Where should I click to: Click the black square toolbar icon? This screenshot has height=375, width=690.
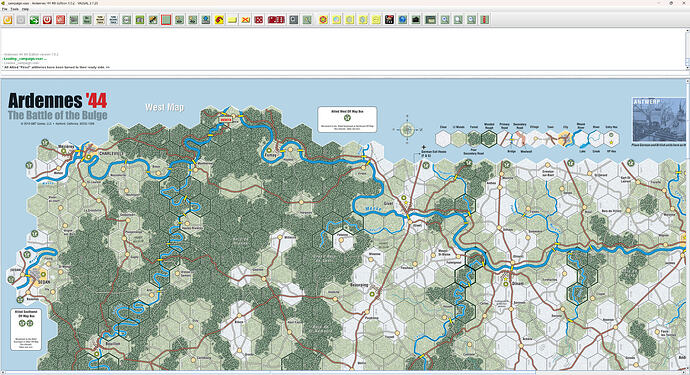[x=389, y=19]
